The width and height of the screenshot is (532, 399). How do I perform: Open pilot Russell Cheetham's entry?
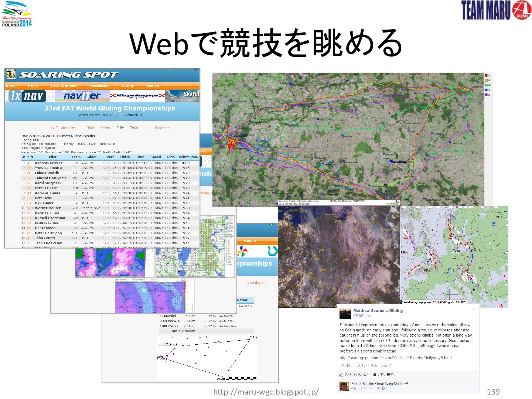[x=50, y=218]
